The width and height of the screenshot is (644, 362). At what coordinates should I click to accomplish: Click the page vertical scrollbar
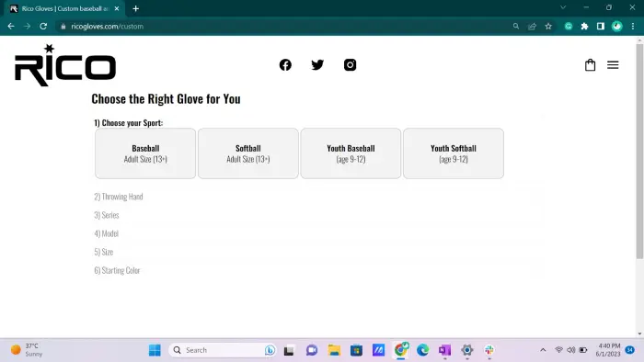[639, 152]
